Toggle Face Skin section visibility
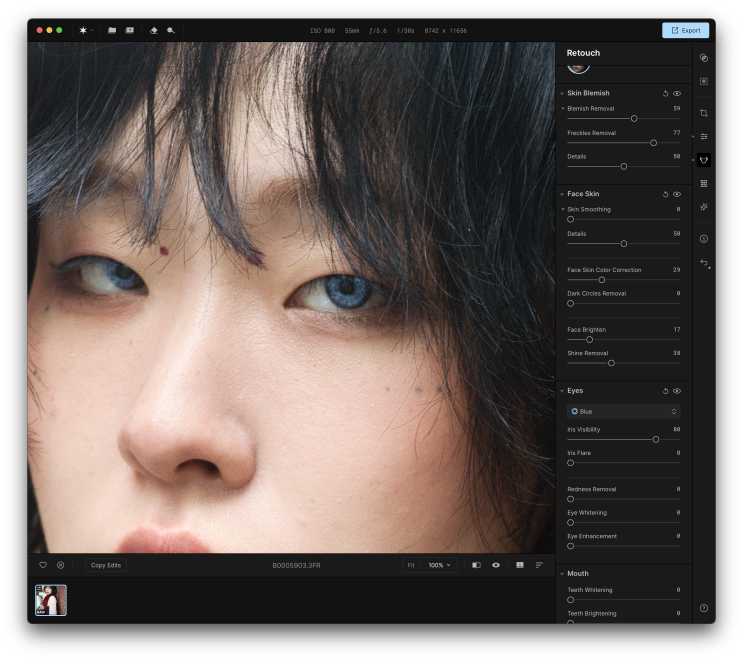The height and width of the screenshot is (660, 743). point(677,194)
